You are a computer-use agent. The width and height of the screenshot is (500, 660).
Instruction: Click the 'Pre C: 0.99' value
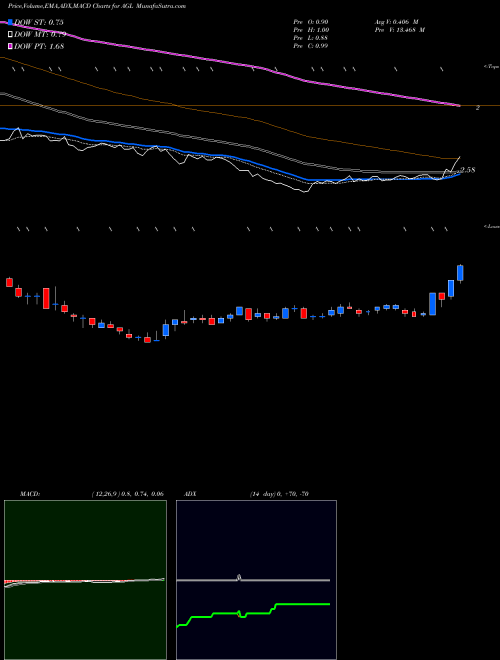tap(311, 46)
